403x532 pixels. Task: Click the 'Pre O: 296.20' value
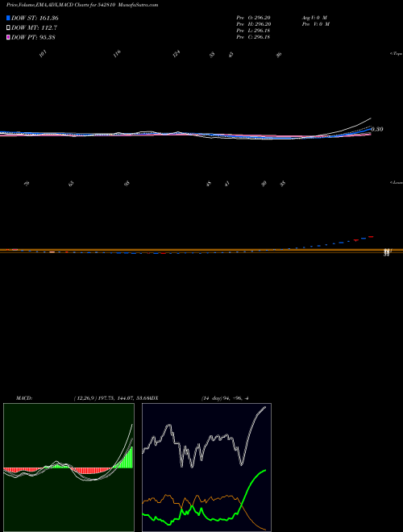[x=253, y=18]
